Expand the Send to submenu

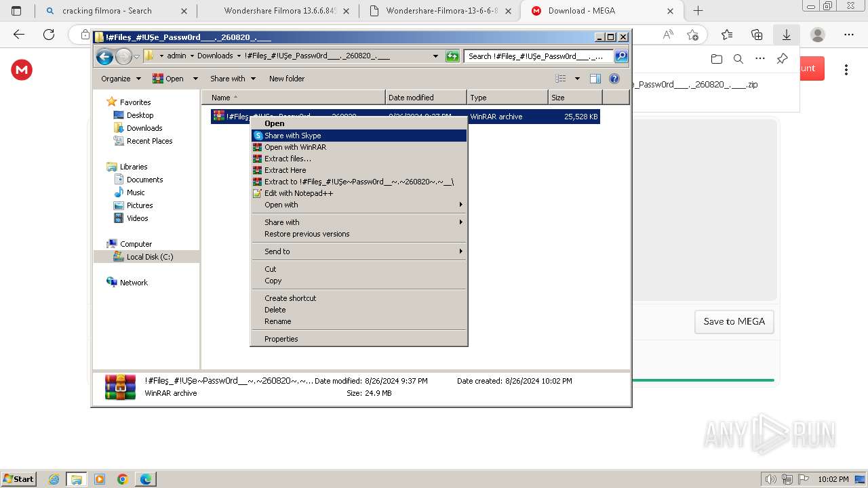(x=359, y=251)
